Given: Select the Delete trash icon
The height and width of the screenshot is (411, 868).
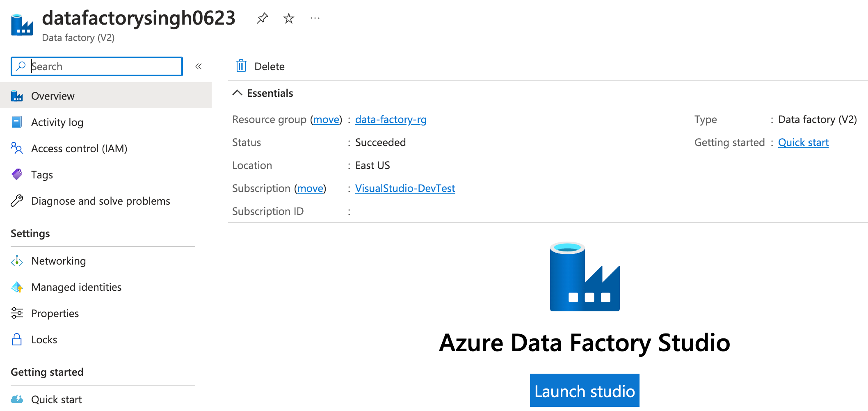Looking at the screenshot, I should click(x=241, y=66).
